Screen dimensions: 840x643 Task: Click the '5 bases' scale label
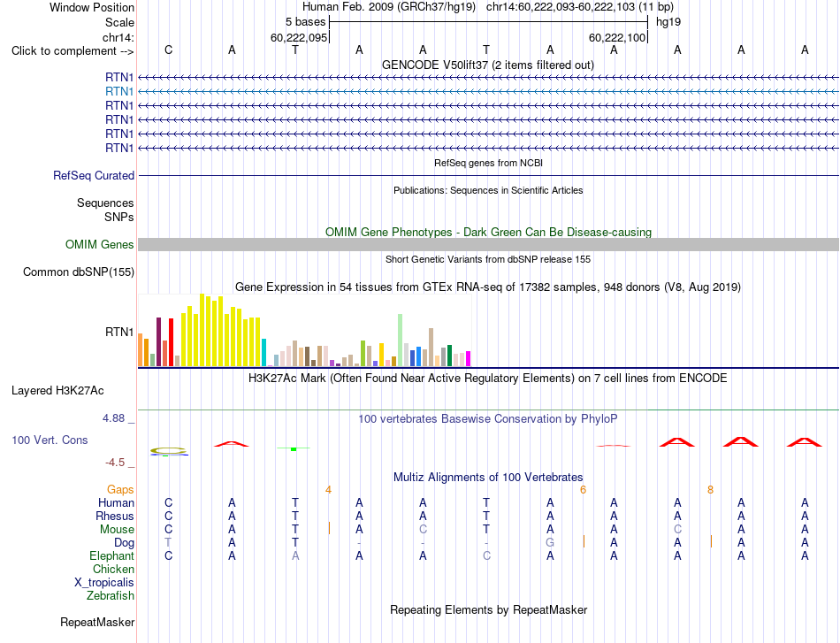[305, 22]
